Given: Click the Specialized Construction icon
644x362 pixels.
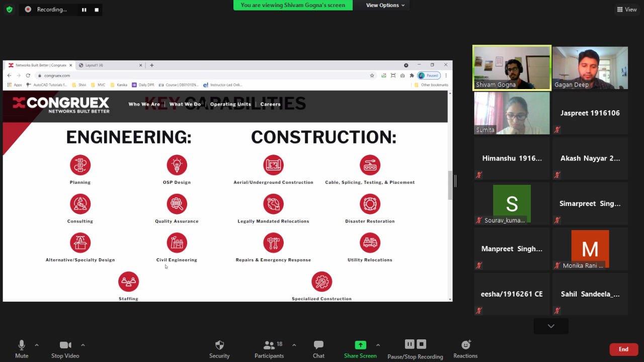Looking at the screenshot, I should tap(321, 281).
